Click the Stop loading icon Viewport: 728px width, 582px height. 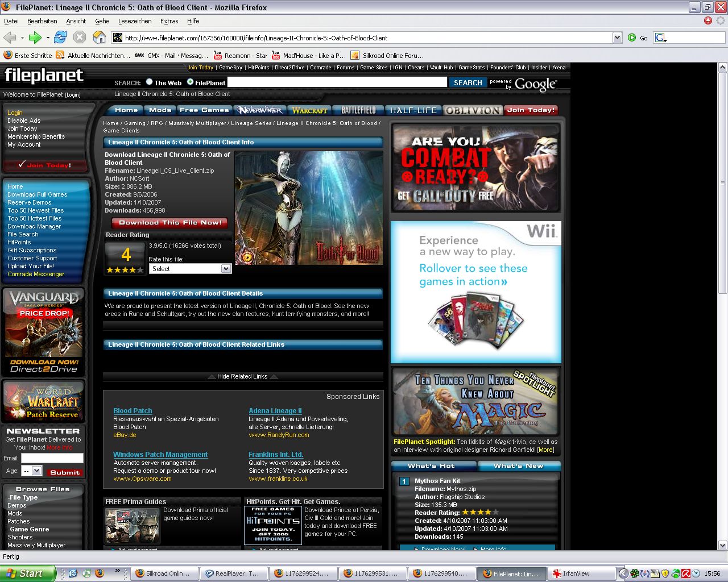coord(80,38)
